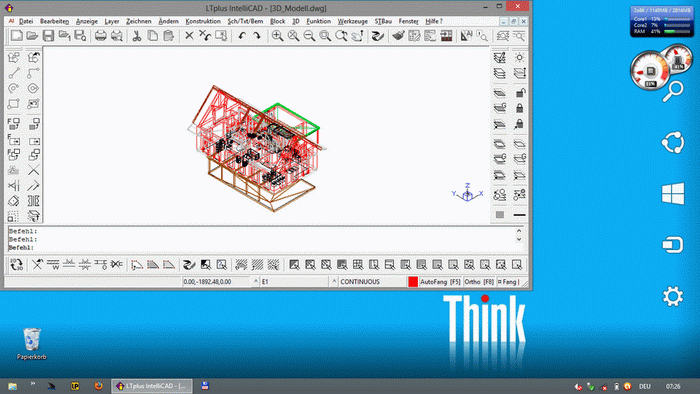Screen dimensions: 700x394
Task: Expand the coordinates field arrow
Action: click(256, 282)
